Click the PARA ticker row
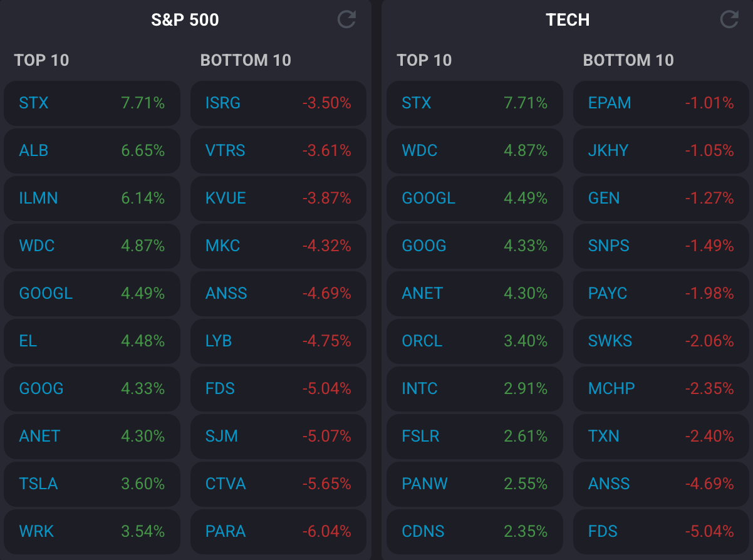753x560 pixels. click(x=226, y=531)
